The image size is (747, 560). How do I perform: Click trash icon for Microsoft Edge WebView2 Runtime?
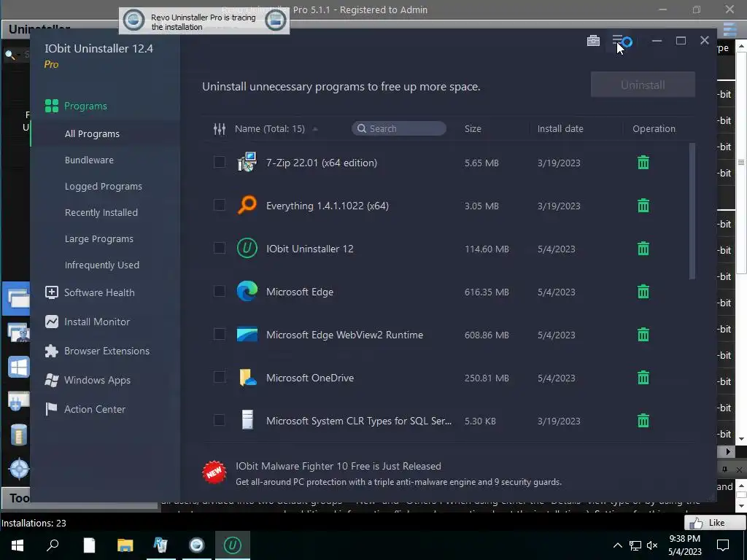[643, 335]
